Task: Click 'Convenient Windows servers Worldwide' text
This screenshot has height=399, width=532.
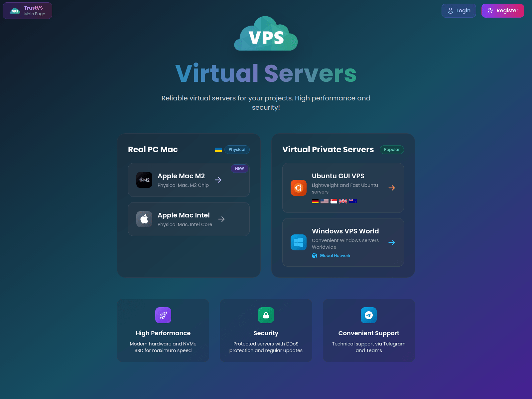Action: pos(345,244)
